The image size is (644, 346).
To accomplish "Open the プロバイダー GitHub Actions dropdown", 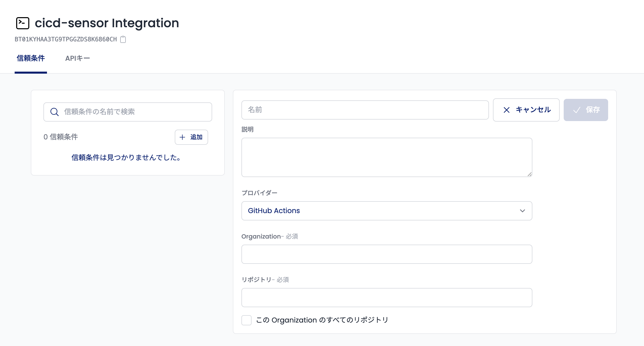I will [x=387, y=211].
